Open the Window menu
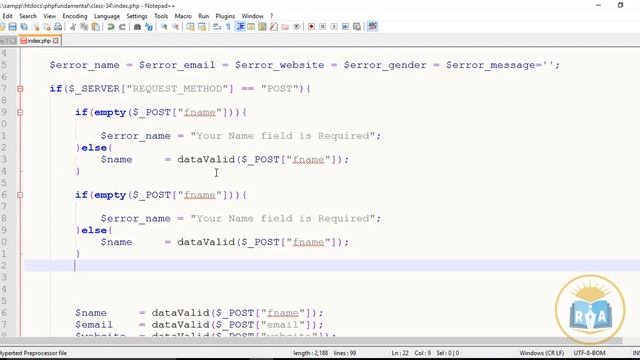This screenshot has height=360, width=640. tap(252, 16)
